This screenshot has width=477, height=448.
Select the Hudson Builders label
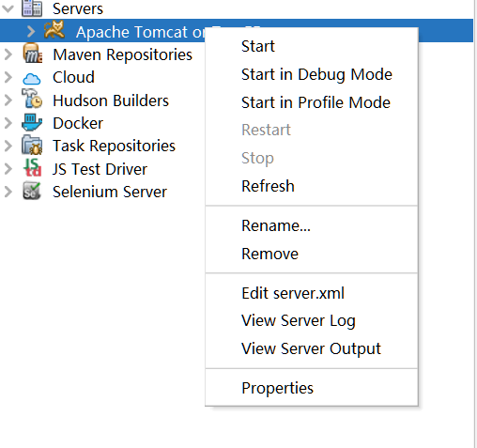pos(111,100)
